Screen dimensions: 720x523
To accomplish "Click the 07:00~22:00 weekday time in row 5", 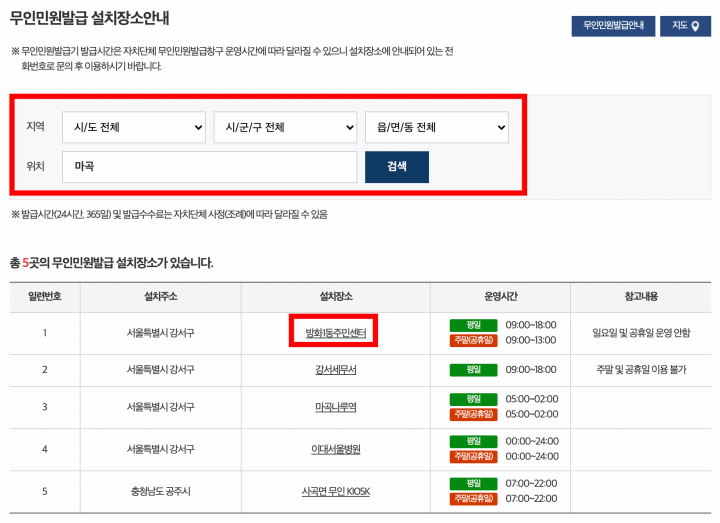I will pyautogui.click(x=531, y=484).
